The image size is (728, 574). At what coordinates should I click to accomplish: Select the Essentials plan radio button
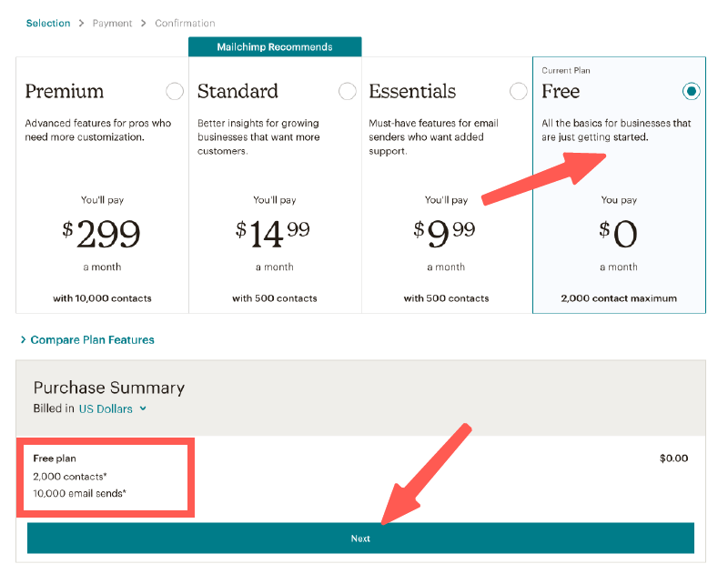519,91
